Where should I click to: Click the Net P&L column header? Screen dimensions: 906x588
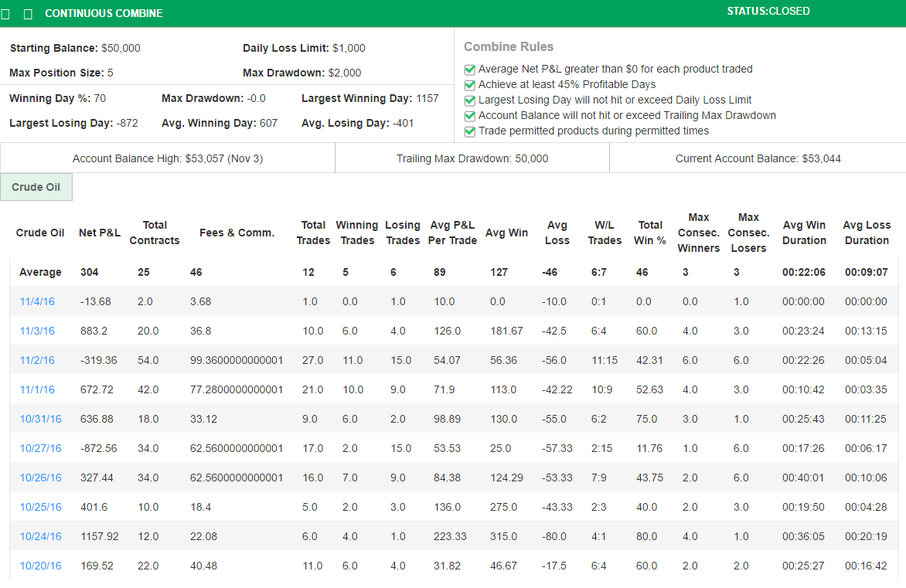click(x=99, y=232)
